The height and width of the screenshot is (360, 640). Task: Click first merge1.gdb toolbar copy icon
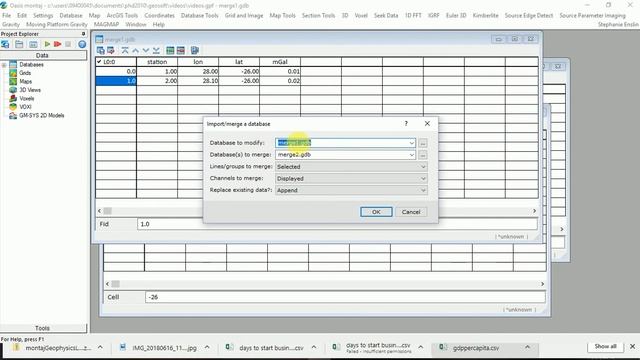[101, 50]
